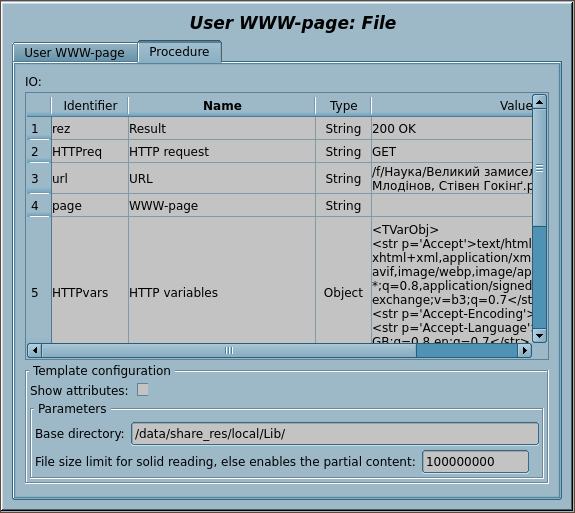Switch to the User WWW-page tab
Image resolution: width=575 pixels, height=513 pixels.
point(75,52)
